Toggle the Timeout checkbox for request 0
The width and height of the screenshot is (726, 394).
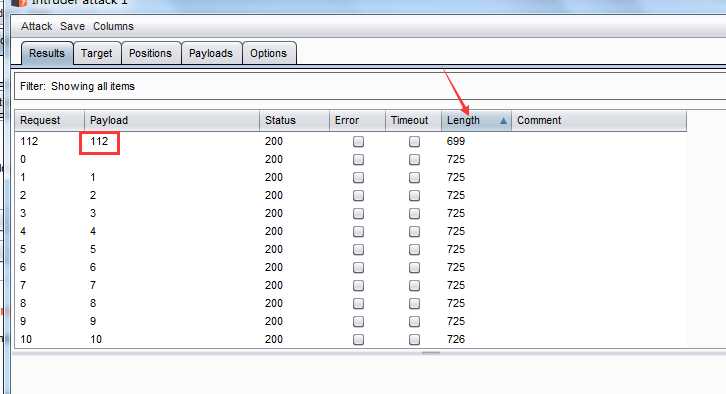pos(414,159)
